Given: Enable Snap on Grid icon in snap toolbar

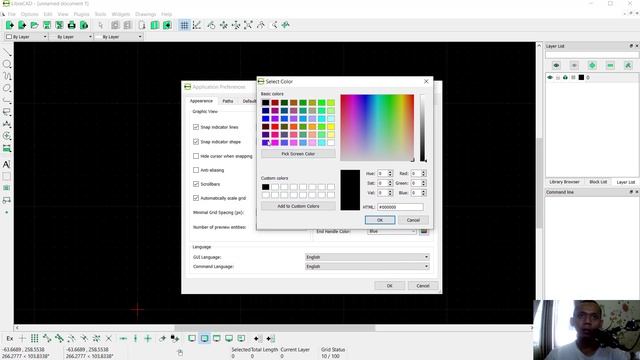Looking at the screenshot, I should pos(35,338).
